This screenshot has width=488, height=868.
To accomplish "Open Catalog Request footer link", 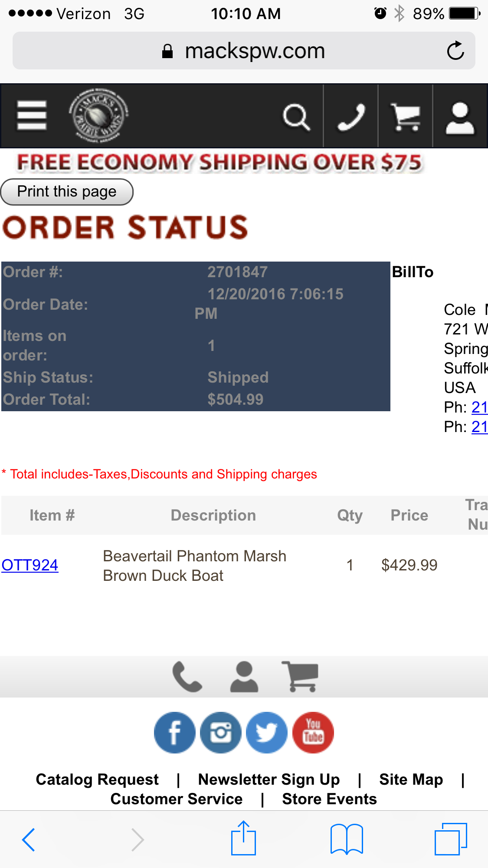I will coord(97,780).
